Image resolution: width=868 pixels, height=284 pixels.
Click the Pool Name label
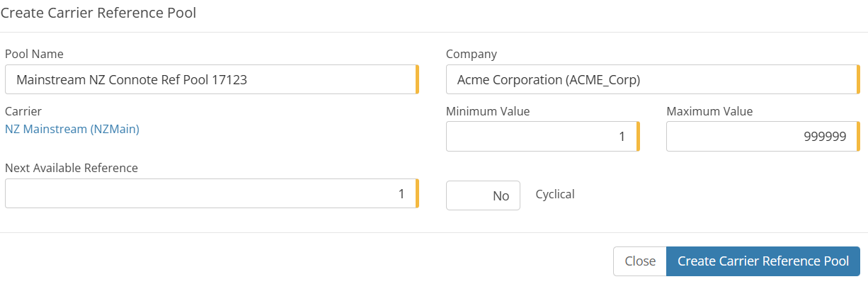(x=34, y=54)
